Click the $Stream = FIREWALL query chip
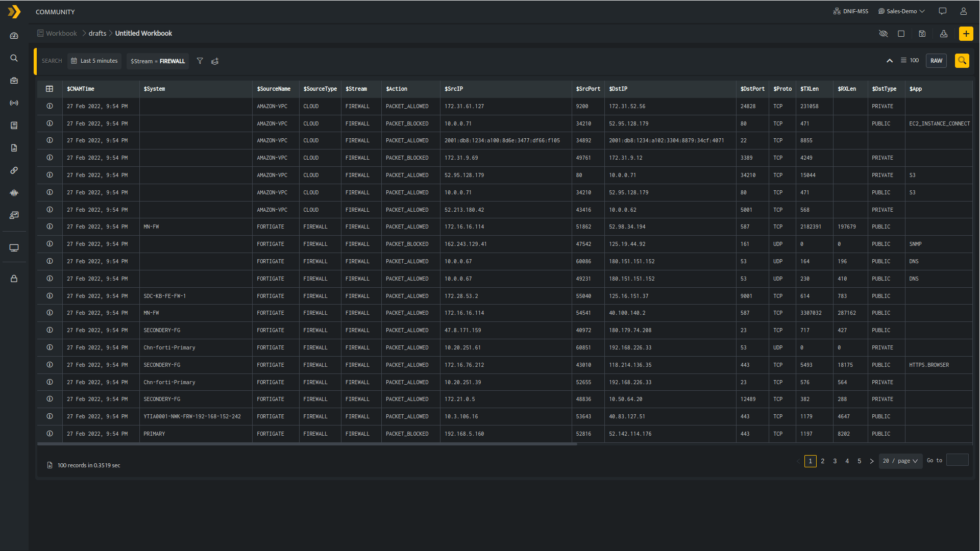 pyautogui.click(x=158, y=61)
